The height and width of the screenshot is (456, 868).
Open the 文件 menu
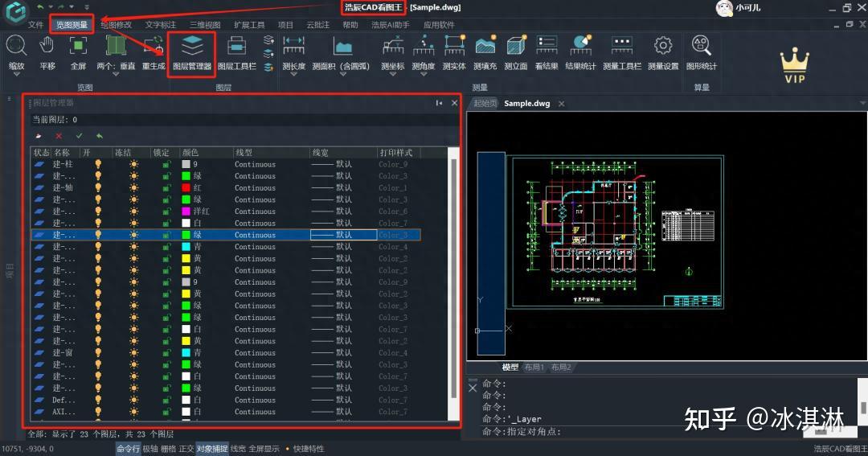pyautogui.click(x=35, y=25)
